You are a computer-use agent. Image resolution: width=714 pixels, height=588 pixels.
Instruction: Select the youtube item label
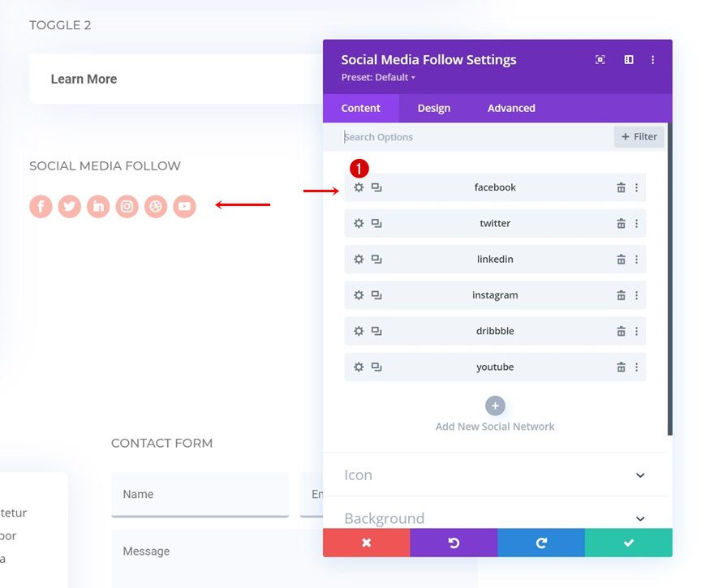tap(495, 367)
